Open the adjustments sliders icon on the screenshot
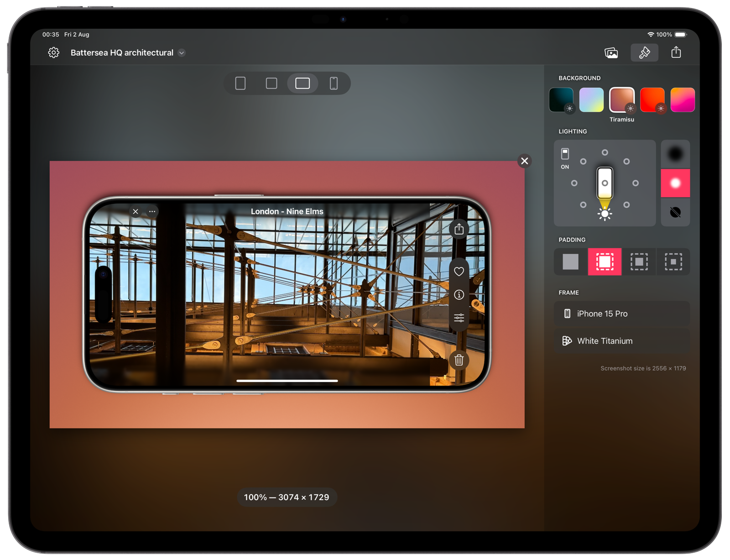 click(459, 318)
